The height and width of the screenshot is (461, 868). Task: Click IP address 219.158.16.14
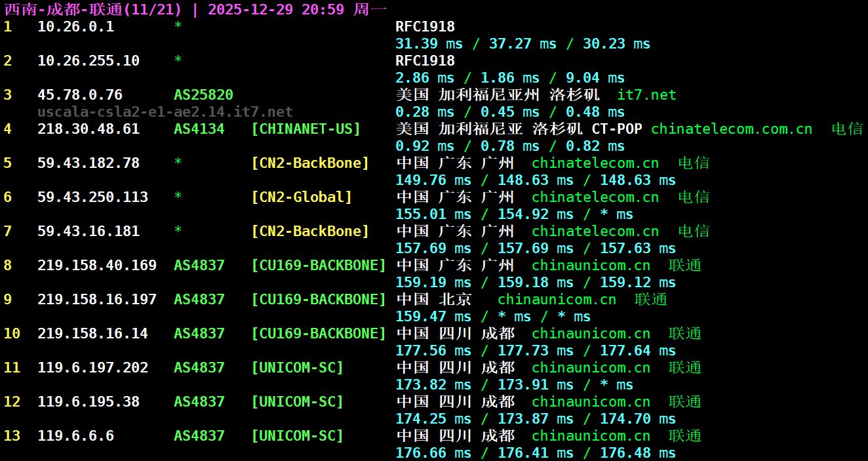[x=92, y=334]
